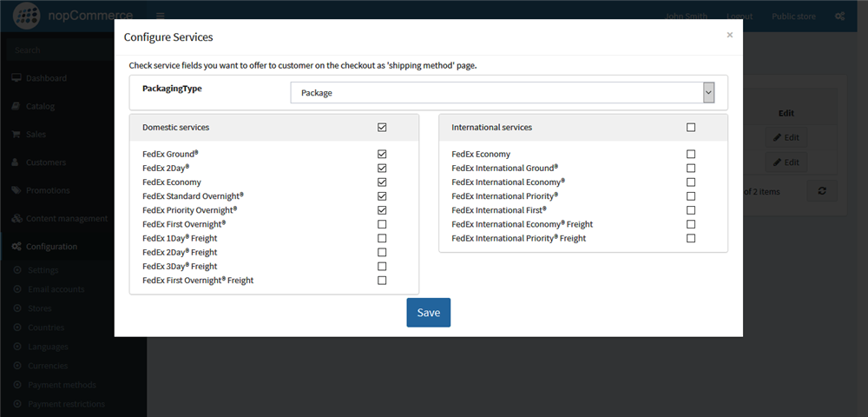
Task: Click the Languages bullet circle icon
Action: [x=16, y=347]
